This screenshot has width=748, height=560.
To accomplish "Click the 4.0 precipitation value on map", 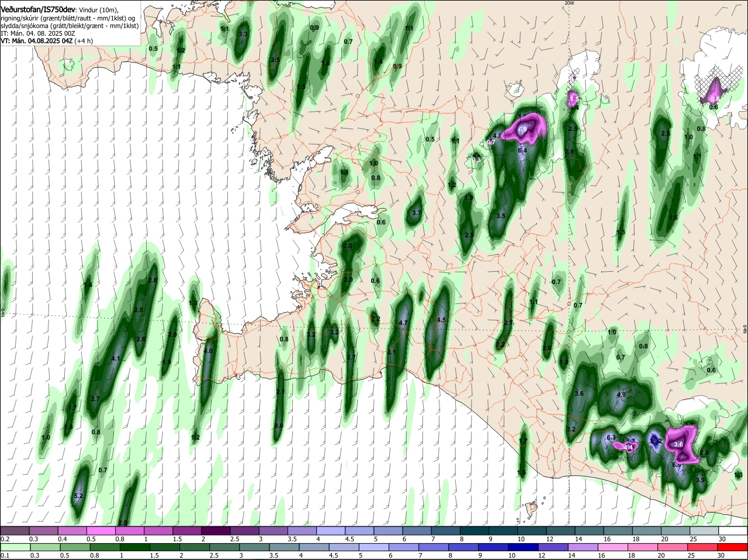I will pyautogui.click(x=208, y=351).
